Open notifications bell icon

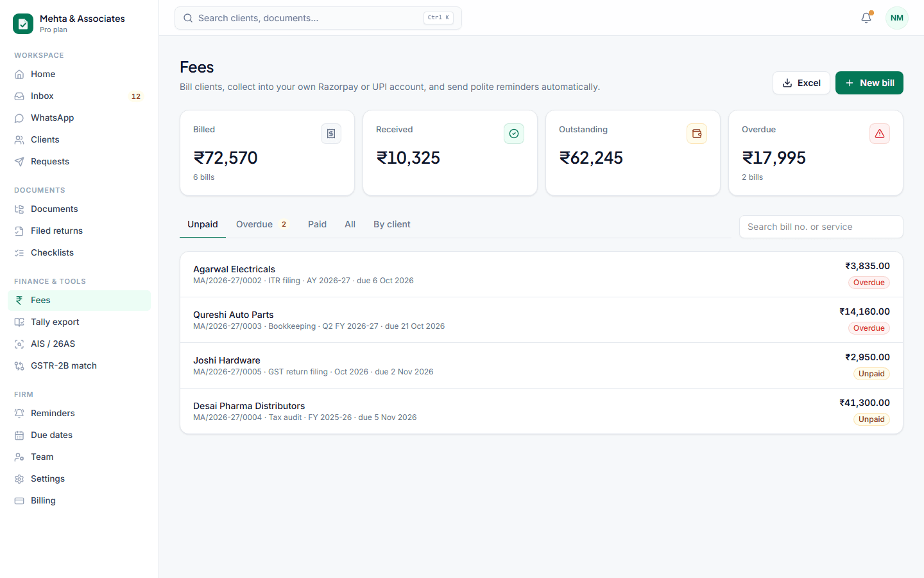866,18
